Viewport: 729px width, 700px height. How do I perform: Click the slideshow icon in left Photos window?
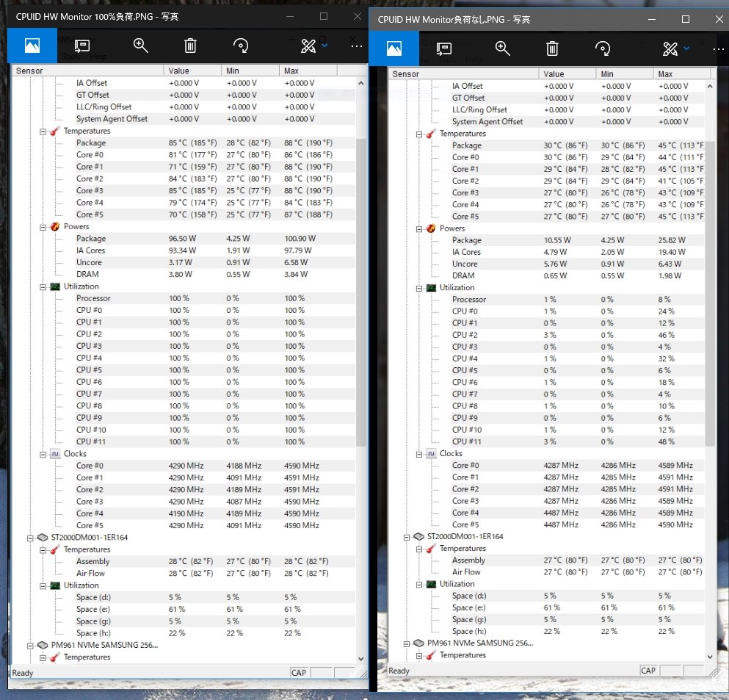81,46
